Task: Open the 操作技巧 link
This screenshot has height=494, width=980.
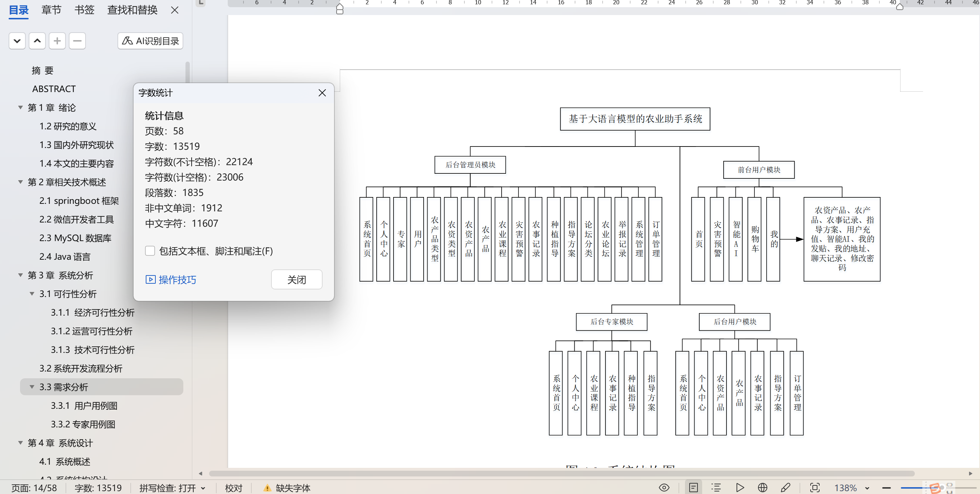Action: click(177, 280)
